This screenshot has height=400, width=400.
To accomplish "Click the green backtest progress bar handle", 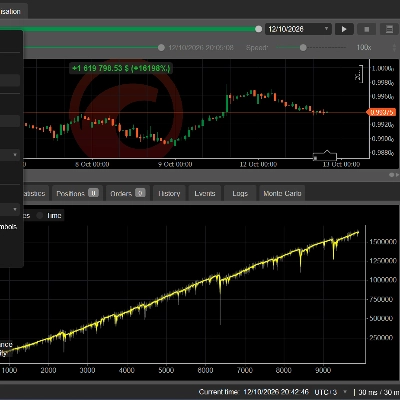I will (258, 29).
